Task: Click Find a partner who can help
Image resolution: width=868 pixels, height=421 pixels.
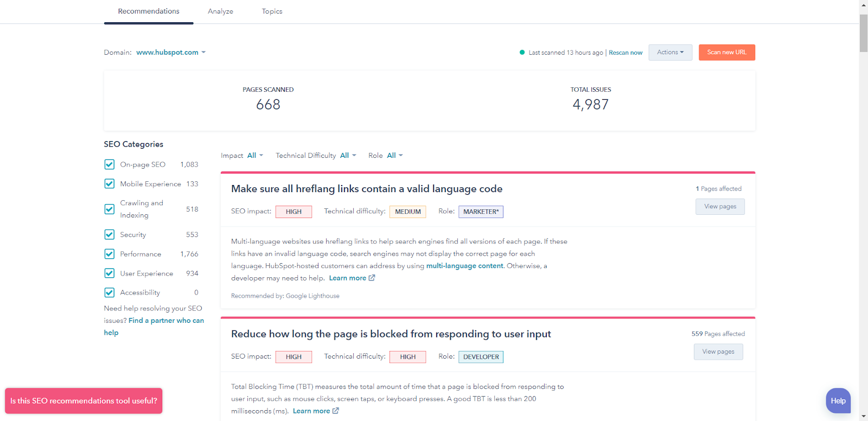Action: point(166,320)
